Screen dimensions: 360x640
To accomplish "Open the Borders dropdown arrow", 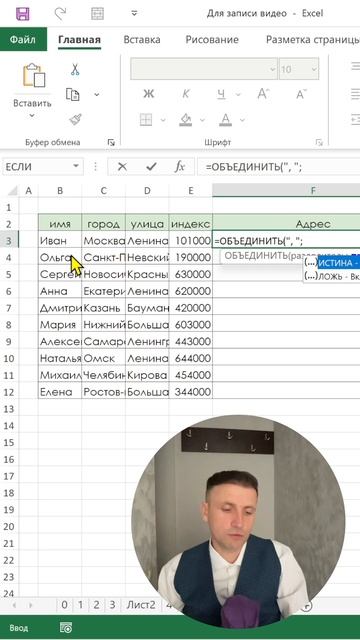I will tap(163, 120).
